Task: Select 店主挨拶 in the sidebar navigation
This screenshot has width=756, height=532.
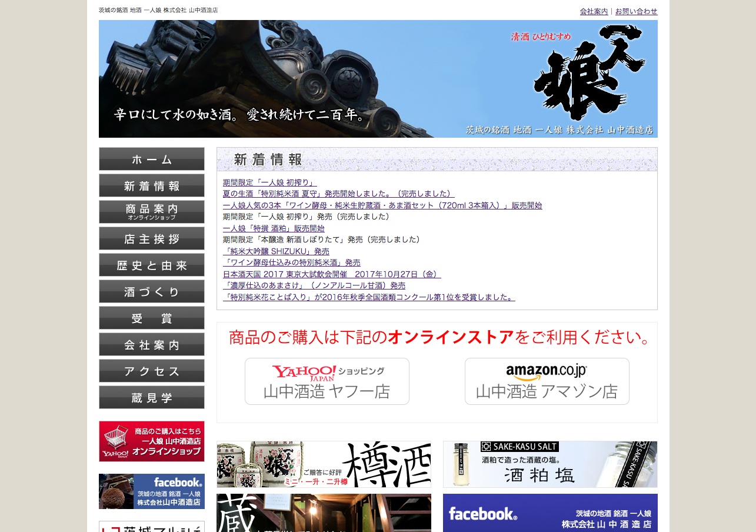Action: (x=151, y=238)
